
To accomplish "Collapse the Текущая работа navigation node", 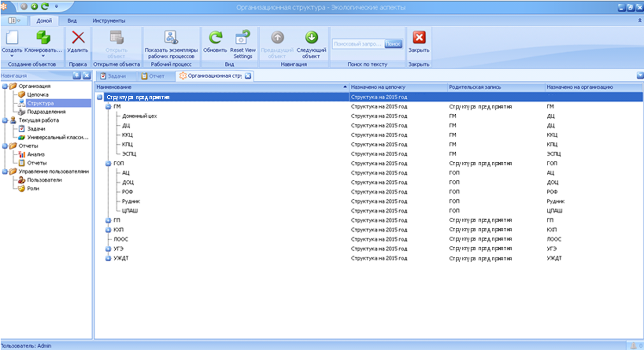I will 5,120.
